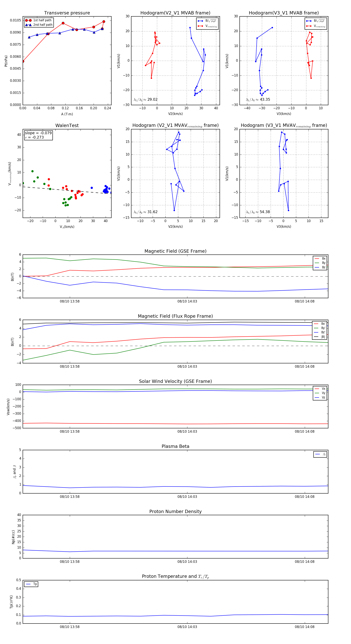Click the eigenvalue ratio 31.62 annotation
Image resolution: width=351 pixels, height=644 pixels.
(x=146, y=212)
